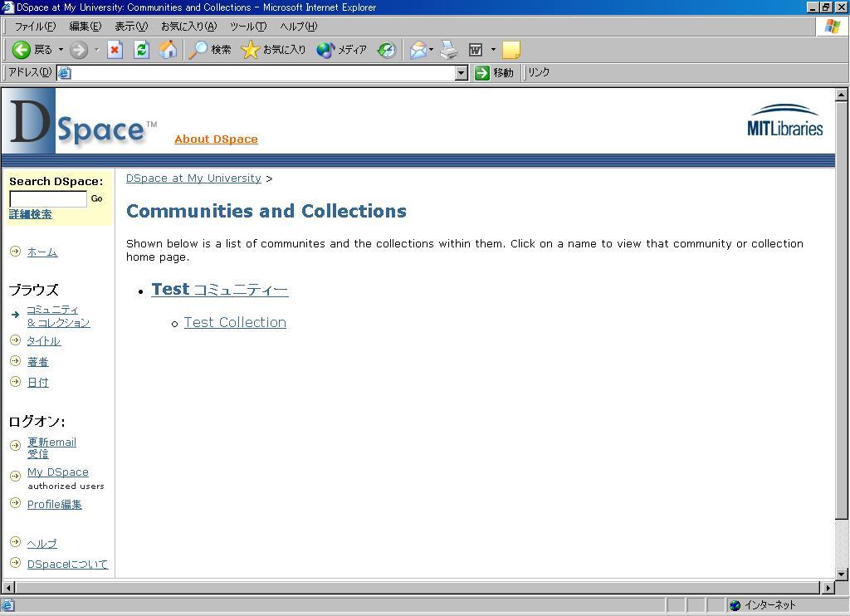Click bullet icon next to ヘルプ
The height and width of the screenshot is (616, 850).
click(15, 542)
